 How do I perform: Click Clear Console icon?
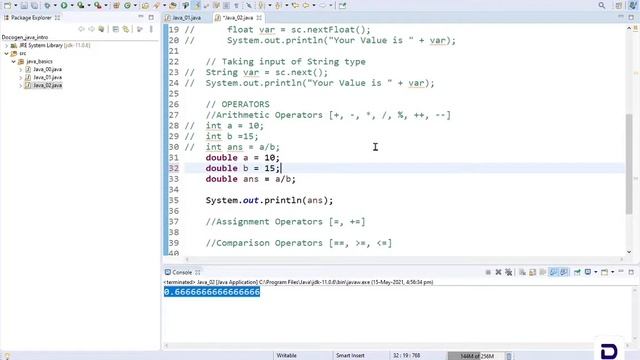(522, 272)
